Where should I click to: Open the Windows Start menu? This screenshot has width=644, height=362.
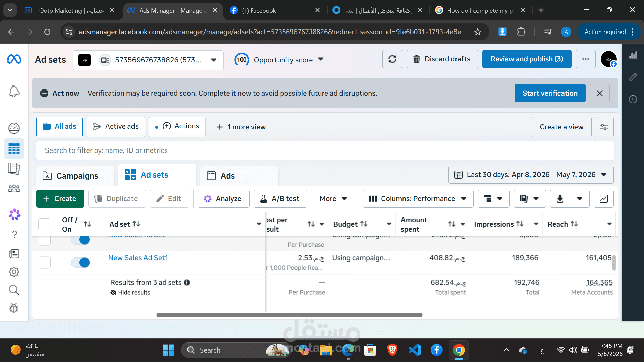click(x=168, y=350)
